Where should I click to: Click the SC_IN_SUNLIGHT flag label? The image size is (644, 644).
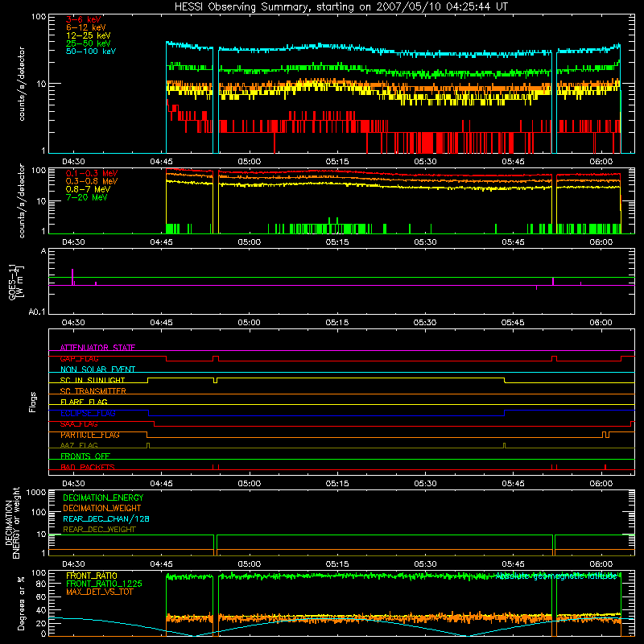[x=93, y=380]
